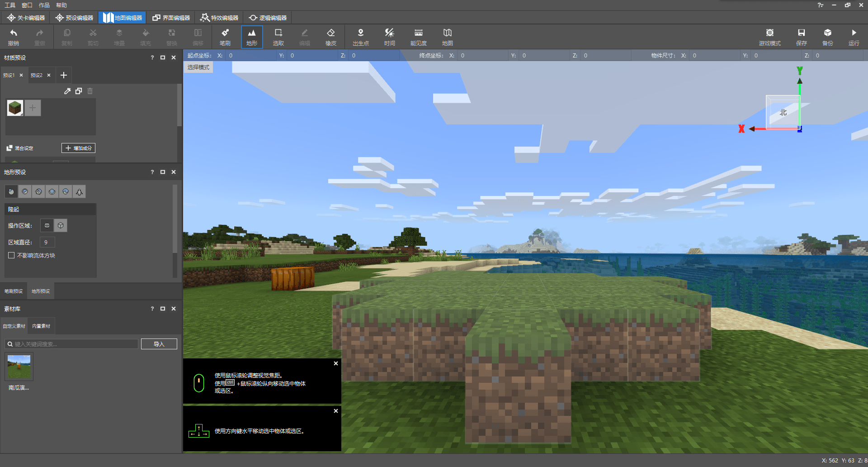Screen dimensions: 868x467
Task: Close the 预设2 material tab
Action: coord(49,75)
